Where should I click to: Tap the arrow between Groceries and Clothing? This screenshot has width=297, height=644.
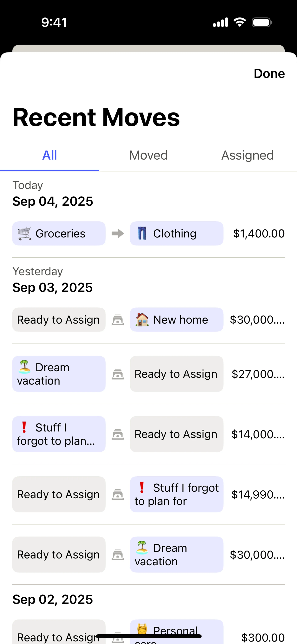(118, 233)
